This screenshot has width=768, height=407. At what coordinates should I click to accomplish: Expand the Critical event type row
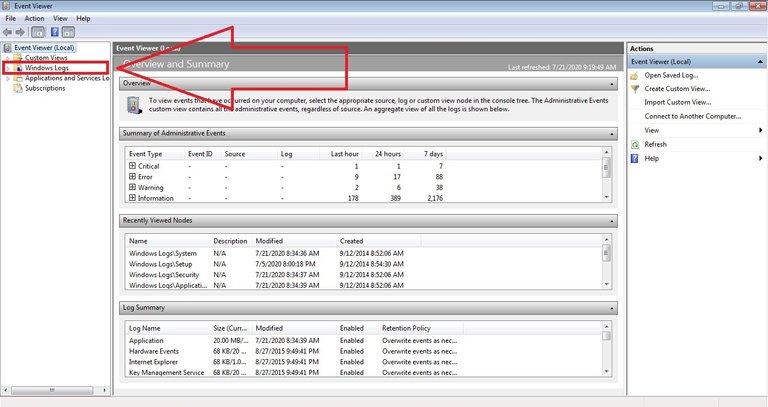click(x=132, y=166)
